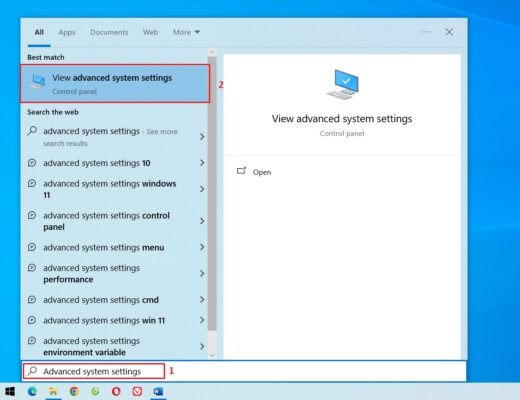This screenshot has width=520, height=400.
Task: Open Vivaldi browser from taskbar
Action: coord(137,391)
